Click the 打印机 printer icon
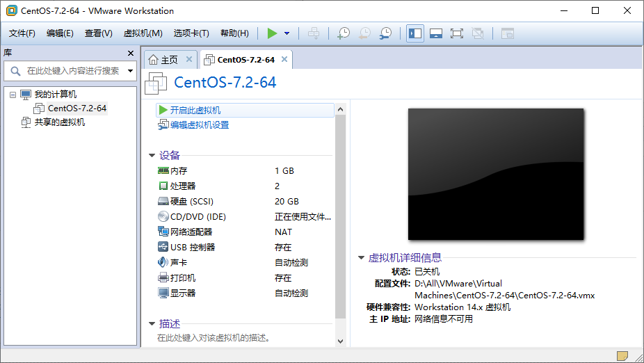This screenshot has width=644, height=363. click(x=163, y=277)
